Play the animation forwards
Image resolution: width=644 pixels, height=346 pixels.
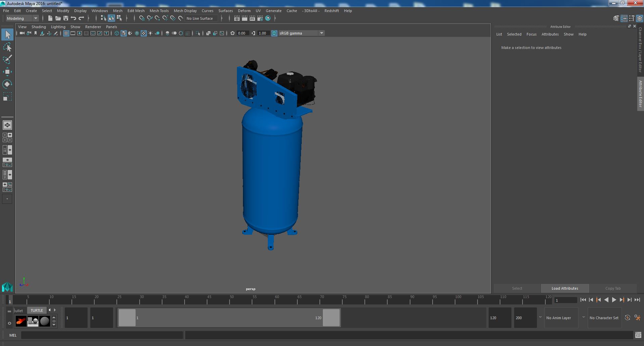(614, 300)
